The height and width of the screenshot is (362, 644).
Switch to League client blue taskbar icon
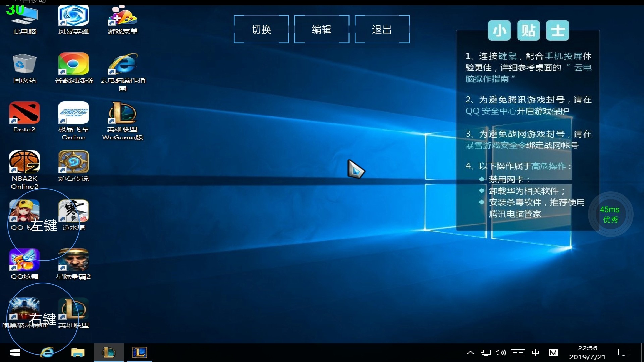tap(140, 353)
